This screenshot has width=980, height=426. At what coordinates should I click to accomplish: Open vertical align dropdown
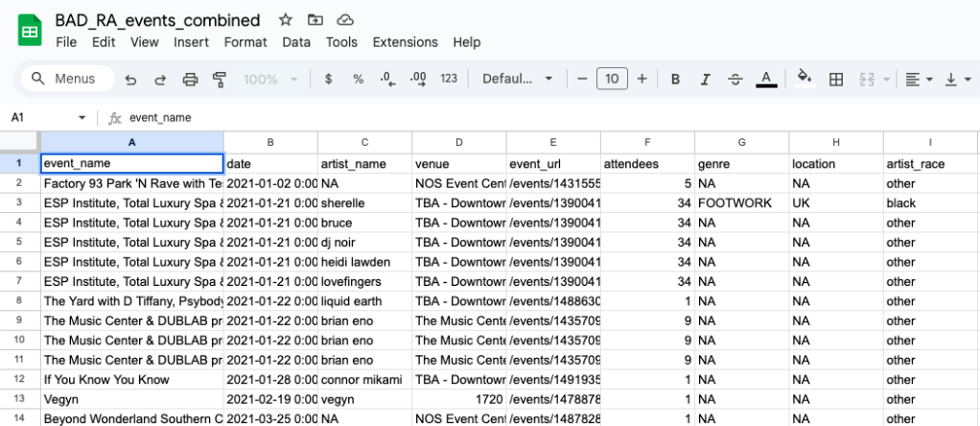coord(959,80)
